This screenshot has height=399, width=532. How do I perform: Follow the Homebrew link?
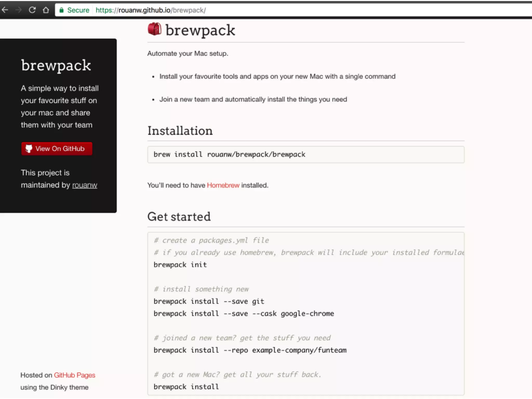(223, 185)
